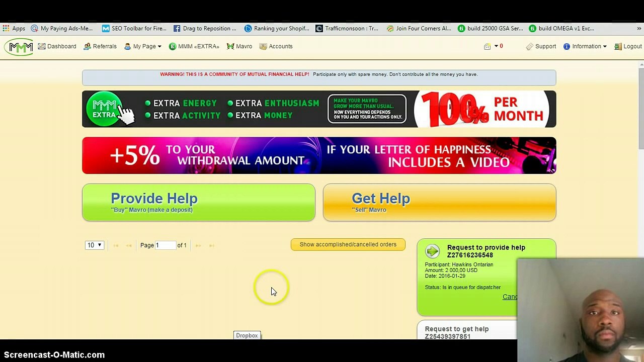Open the SEO Toolbar for Firefox bookmark
This screenshot has height=362, width=644.
tap(134, 29)
